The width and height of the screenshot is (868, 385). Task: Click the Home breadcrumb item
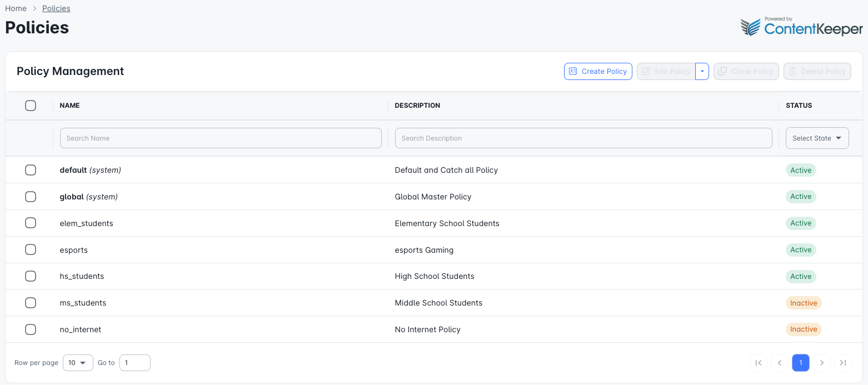pos(16,8)
